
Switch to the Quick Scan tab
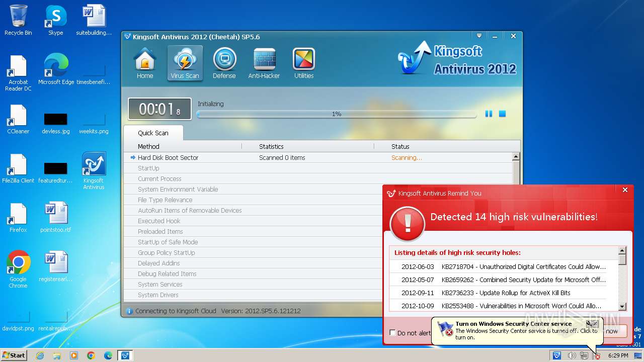tap(153, 133)
